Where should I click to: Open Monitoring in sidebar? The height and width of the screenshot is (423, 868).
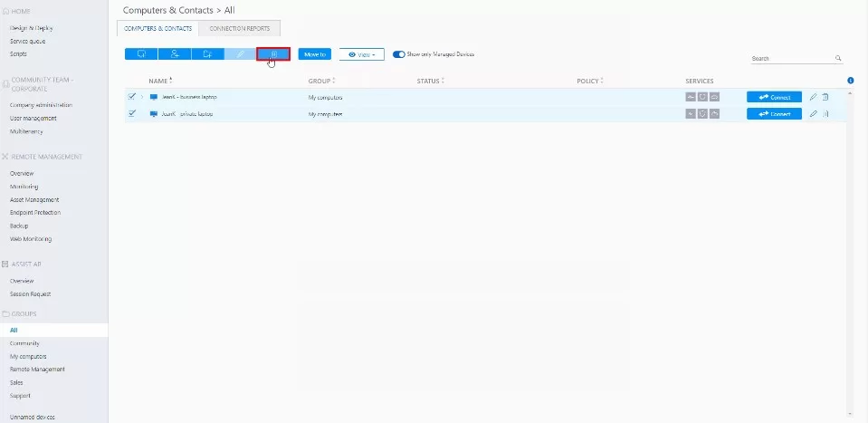[x=24, y=187]
